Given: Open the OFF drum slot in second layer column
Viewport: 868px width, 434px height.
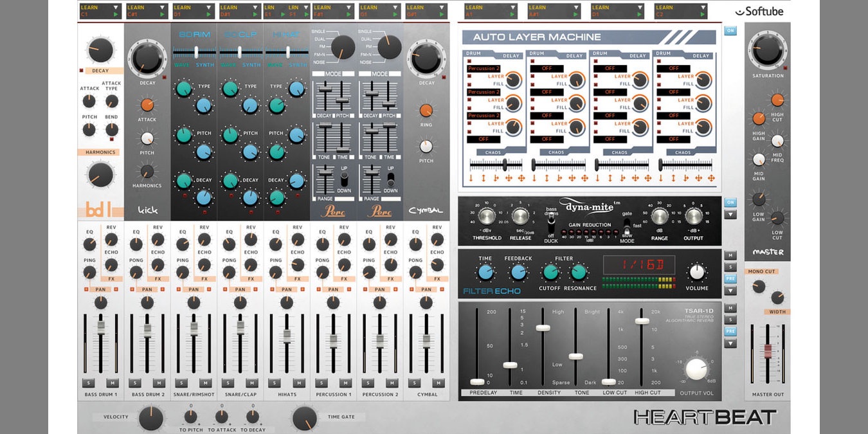Looking at the screenshot, I should pos(547,68).
